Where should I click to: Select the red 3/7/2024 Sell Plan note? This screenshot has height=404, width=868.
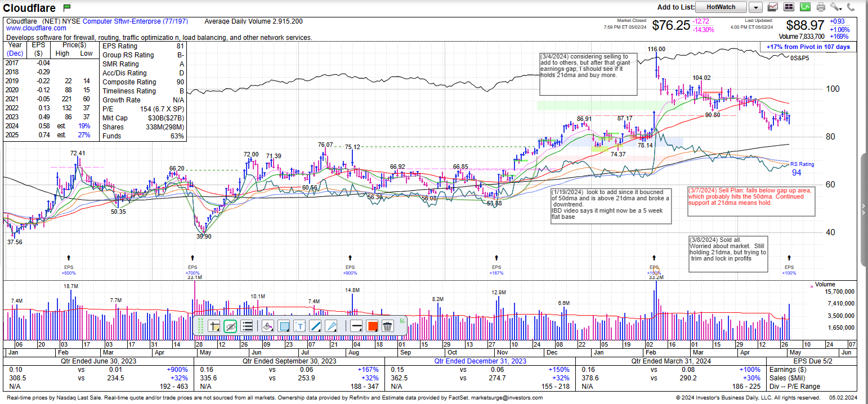click(x=751, y=200)
